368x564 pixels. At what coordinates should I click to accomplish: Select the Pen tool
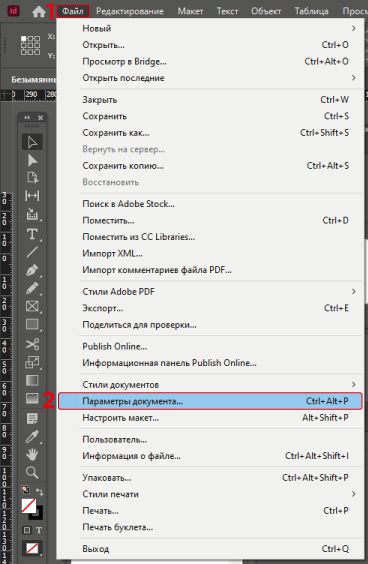coord(32,270)
